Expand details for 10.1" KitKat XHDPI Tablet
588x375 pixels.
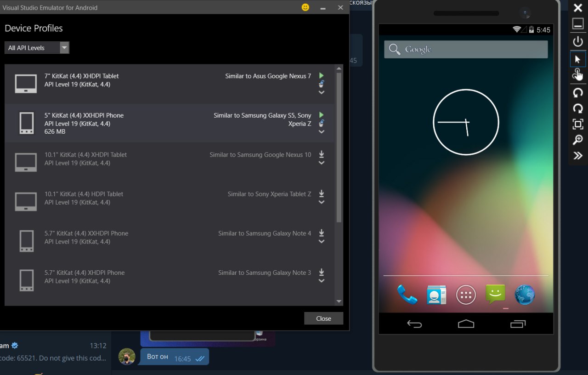point(322,163)
